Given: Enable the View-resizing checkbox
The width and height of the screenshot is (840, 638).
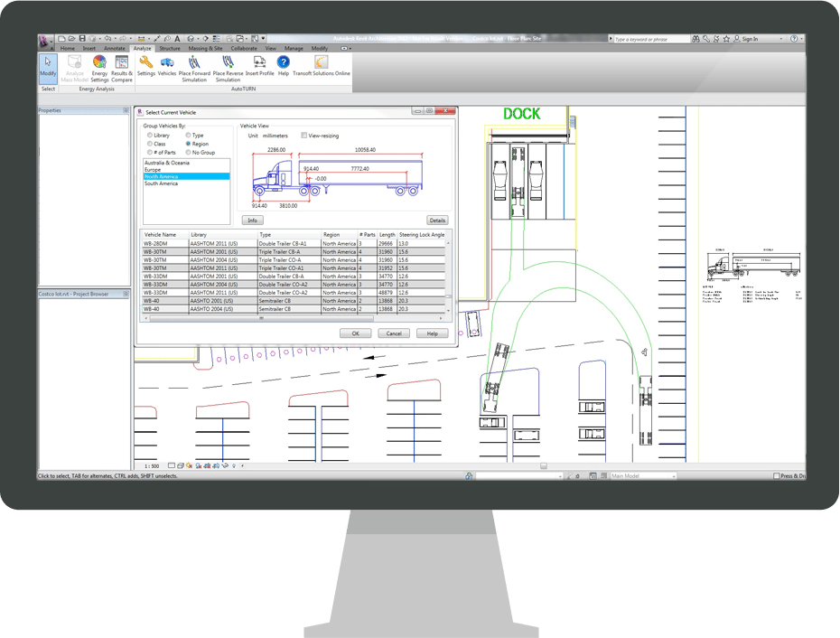Looking at the screenshot, I should [x=303, y=136].
